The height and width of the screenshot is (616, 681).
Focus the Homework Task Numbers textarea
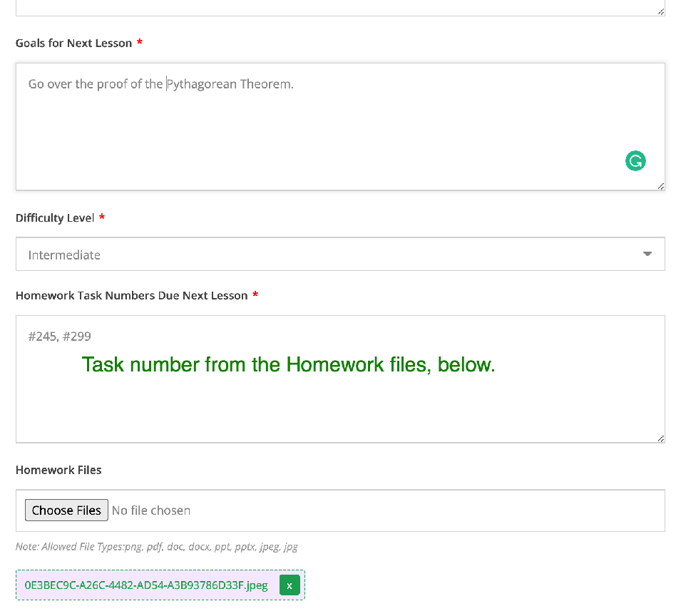[x=339, y=406]
